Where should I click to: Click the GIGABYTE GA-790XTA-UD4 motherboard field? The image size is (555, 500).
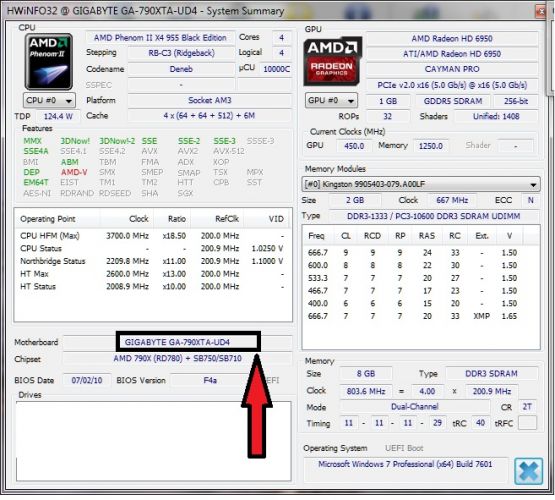click(177, 342)
